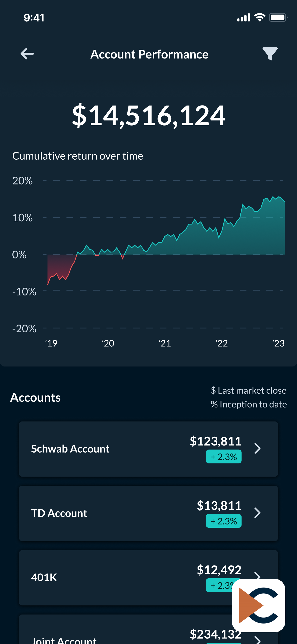Screen dimensions: 297x644
Task: Tap the back arrow icon
Action: [x=27, y=54]
